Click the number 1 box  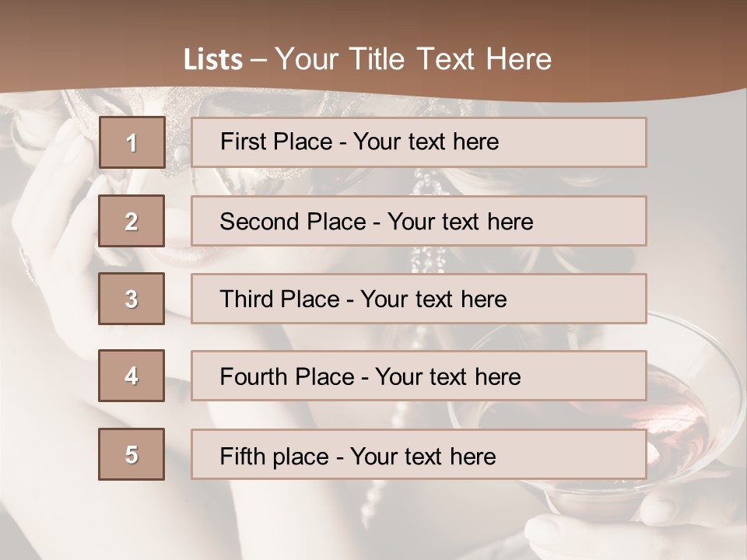tap(132, 142)
